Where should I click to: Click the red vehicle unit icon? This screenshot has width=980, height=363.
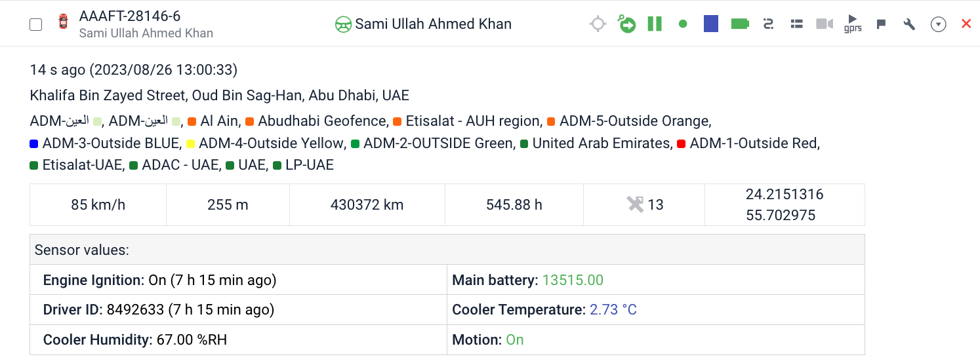63,22
